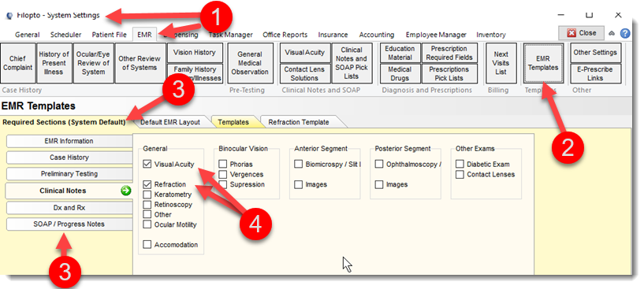Viewport: 644px width, 289px height.
Task: Open the Patient File tab
Action: point(109,35)
